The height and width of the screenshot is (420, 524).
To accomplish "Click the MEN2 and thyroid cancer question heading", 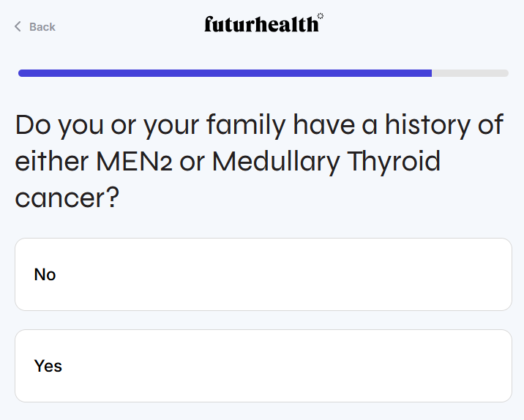I will coord(260,161).
